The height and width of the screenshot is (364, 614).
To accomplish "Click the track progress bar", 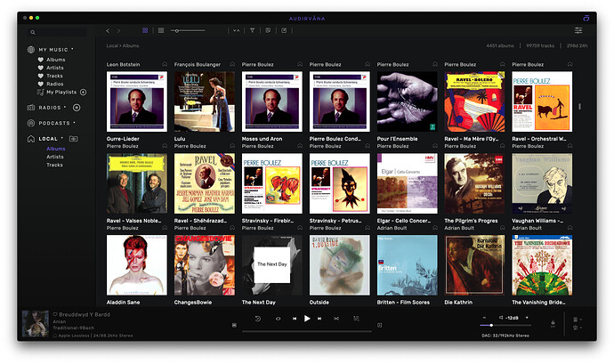I will tap(307, 331).
